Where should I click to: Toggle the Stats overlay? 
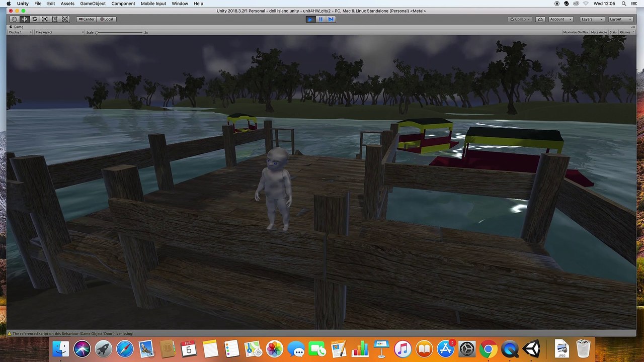[613, 32]
